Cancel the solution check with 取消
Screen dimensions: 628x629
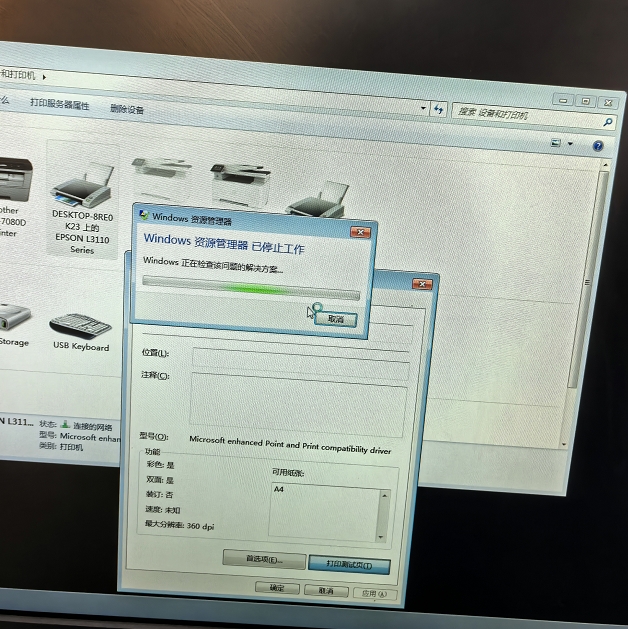point(336,319)
